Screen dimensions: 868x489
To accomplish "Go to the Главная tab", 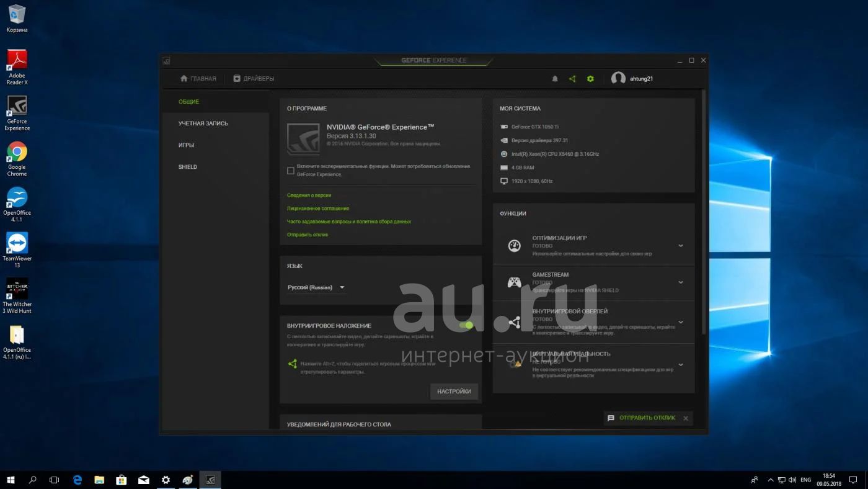I will tap(198, 79).
